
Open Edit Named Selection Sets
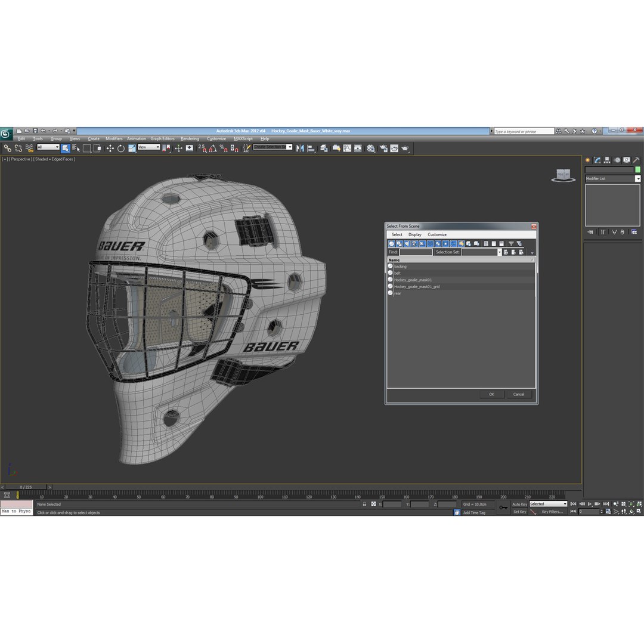[246, 148]
